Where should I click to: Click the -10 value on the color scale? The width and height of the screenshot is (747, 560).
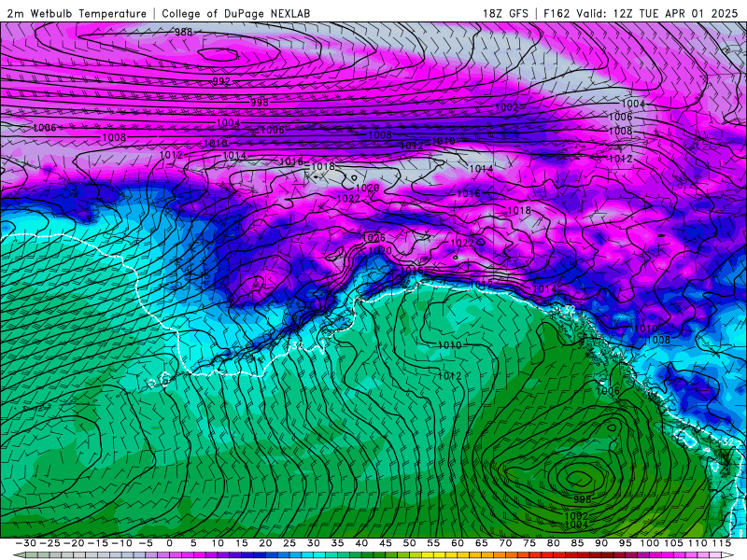pyautogui.click(x=121, y=543)
